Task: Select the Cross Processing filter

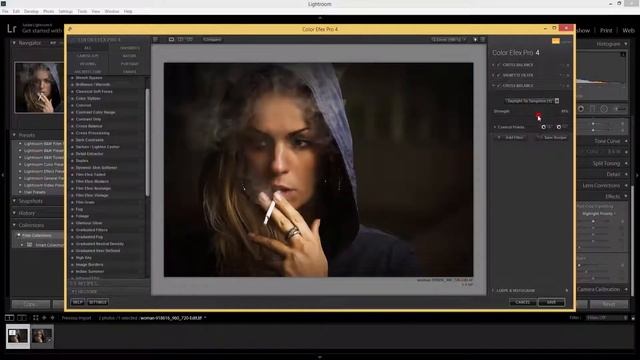Action: 93,133
